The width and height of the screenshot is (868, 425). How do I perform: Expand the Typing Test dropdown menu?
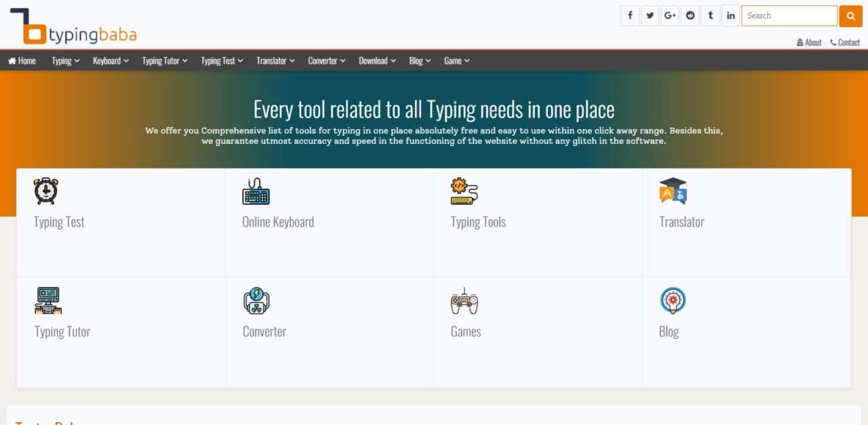coord(222,60)
